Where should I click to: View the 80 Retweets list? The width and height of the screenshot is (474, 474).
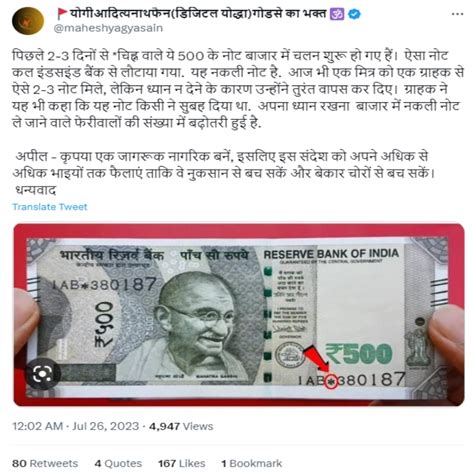tap(45, 463)
